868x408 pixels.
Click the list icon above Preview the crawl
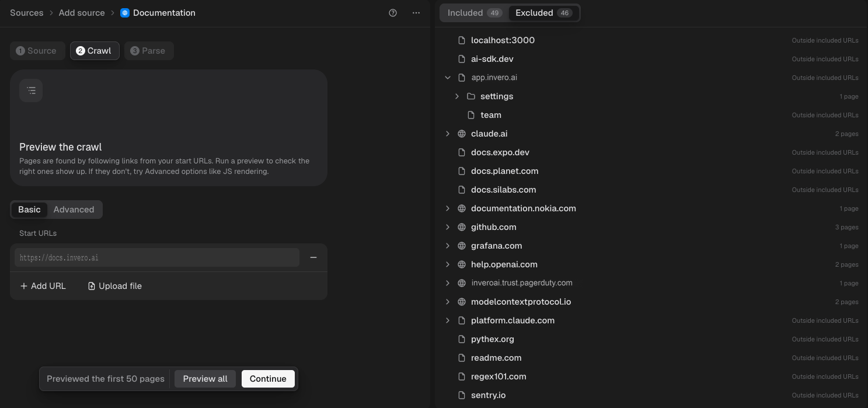tap(31, 90)
